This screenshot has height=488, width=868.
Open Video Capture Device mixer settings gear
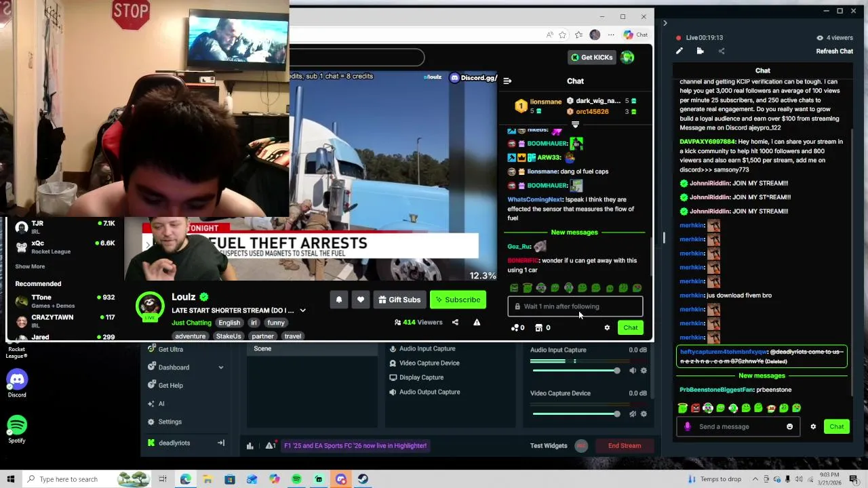[x=644, y=414]
